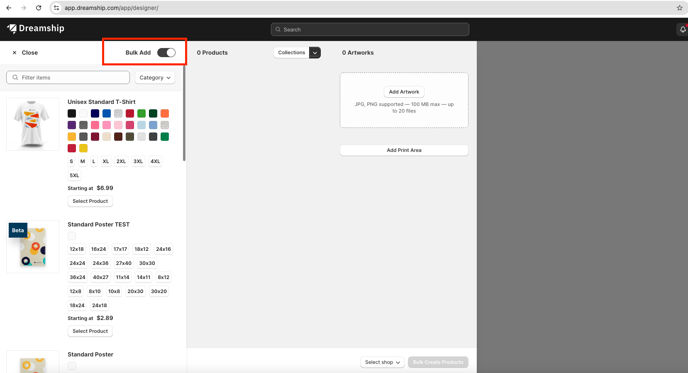Pick the purple T-shirt color swatch
The image size is (688, 373).
(x=72, y=125)
